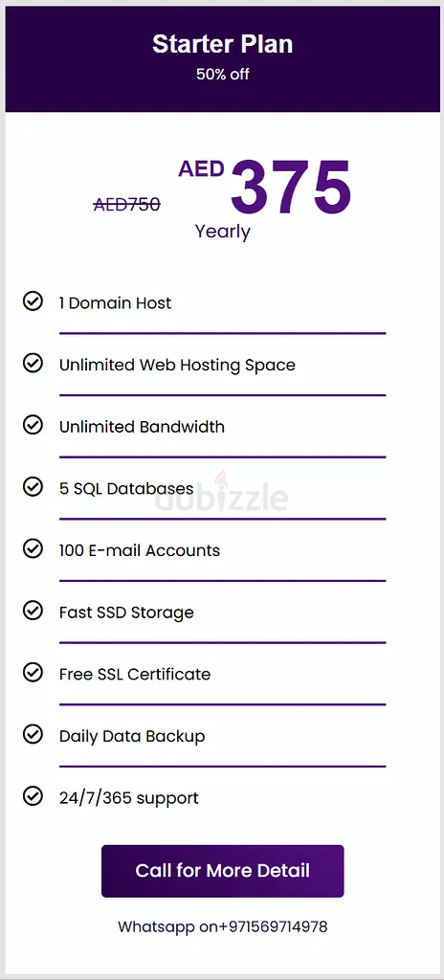Image resolution: width=444 pixels, height=980 pixels.
Task: Click the check icon next to 5 SQL Databases
Action: (x=32, y=487)
